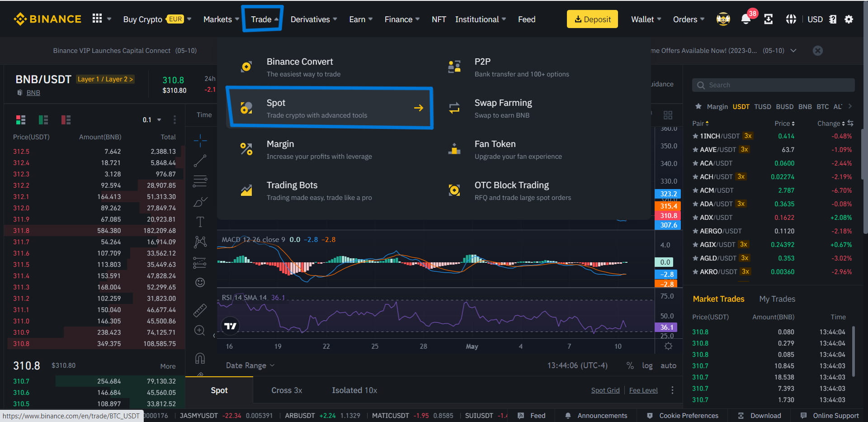The height and width of the screenshot is (422, 868).
Task: Toggle auto scale on the chart
Action: [668, 365]
